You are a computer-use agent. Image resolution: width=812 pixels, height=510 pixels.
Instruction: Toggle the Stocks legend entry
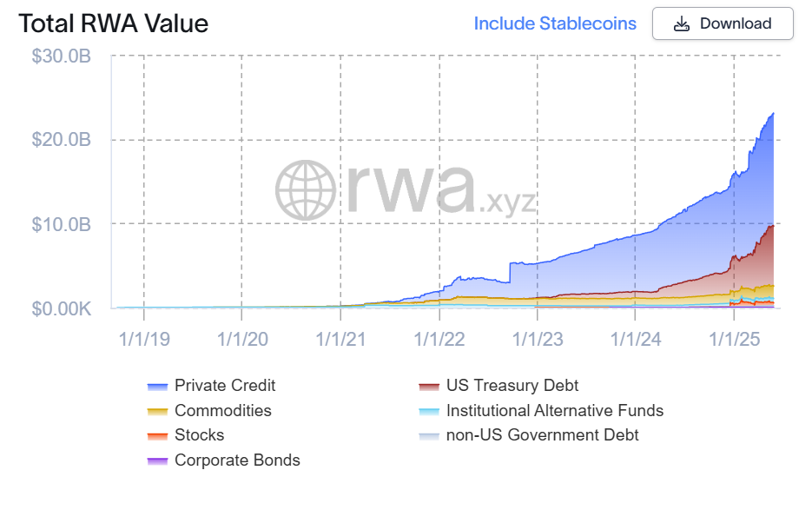click(198, 435)
